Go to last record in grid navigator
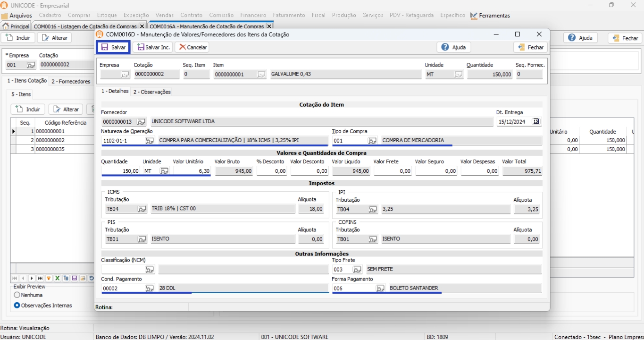This screenshot has height=340, width=644. [x=40, y=279]
